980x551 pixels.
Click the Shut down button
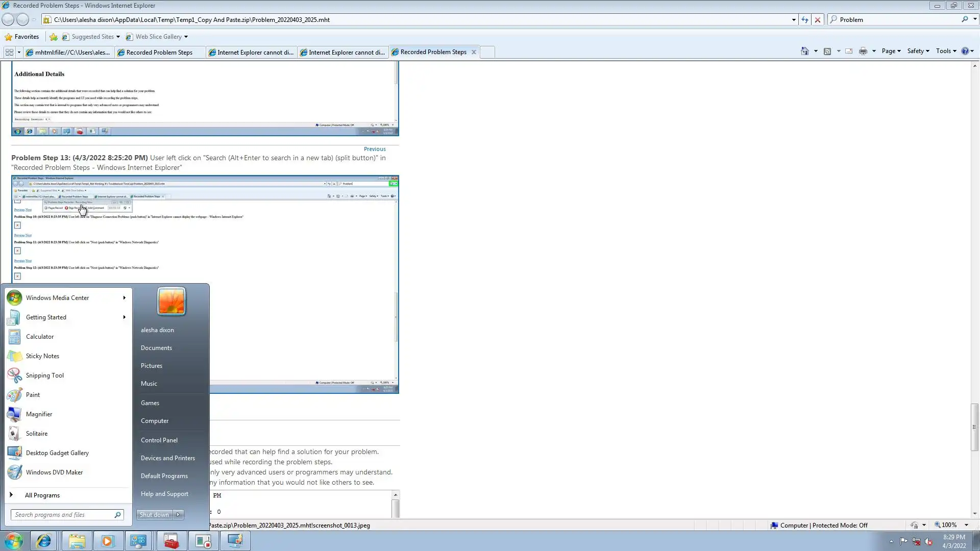154,515
